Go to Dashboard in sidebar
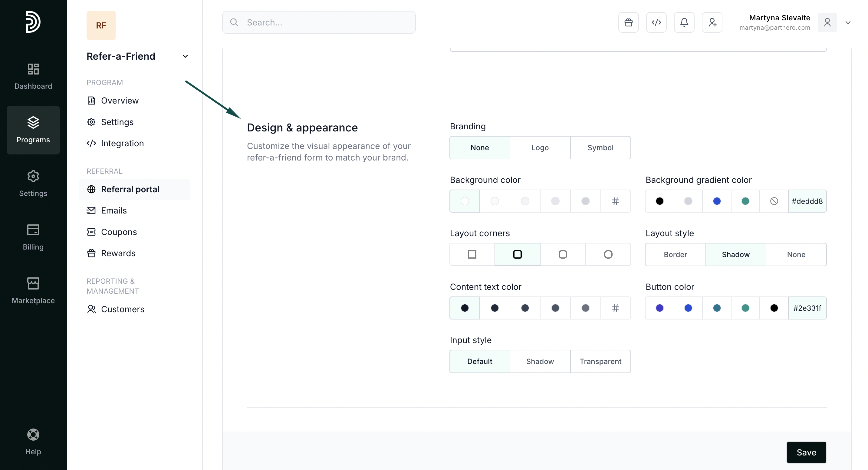 [33, 76]
